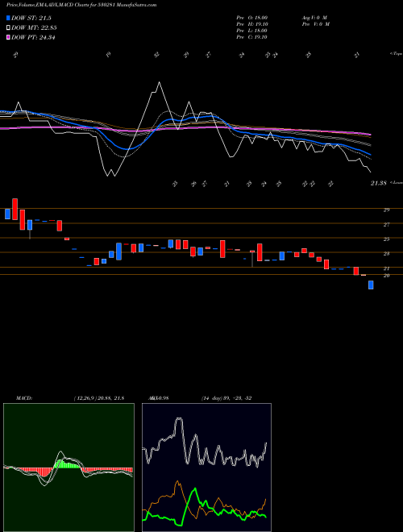This screenshot has width=403, height=532.
Task: Click the 'Pre V: 0 M' volume text
Action: pos(315,24)
